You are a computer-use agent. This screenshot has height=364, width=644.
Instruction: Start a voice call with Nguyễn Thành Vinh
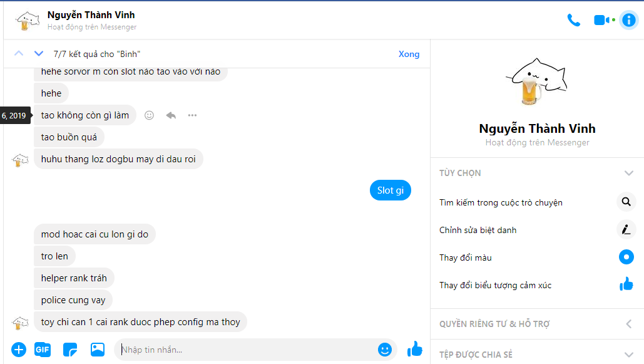click(573, 20)
